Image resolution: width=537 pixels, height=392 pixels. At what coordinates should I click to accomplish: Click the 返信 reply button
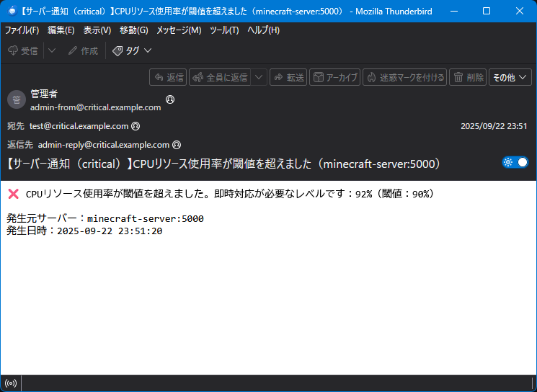pyautogui.click(x=168, y=77)
